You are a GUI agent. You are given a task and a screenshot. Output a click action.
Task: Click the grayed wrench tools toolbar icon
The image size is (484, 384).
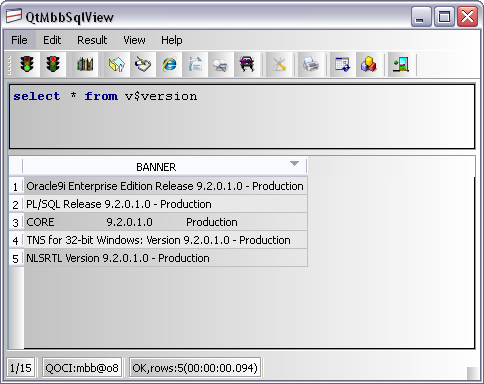[x=279, y=64]
